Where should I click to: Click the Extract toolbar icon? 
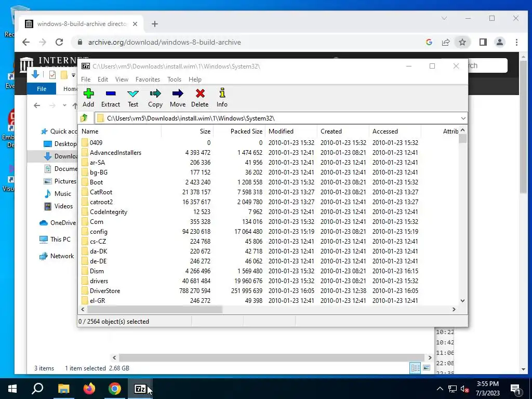click(x=111, y=98)
